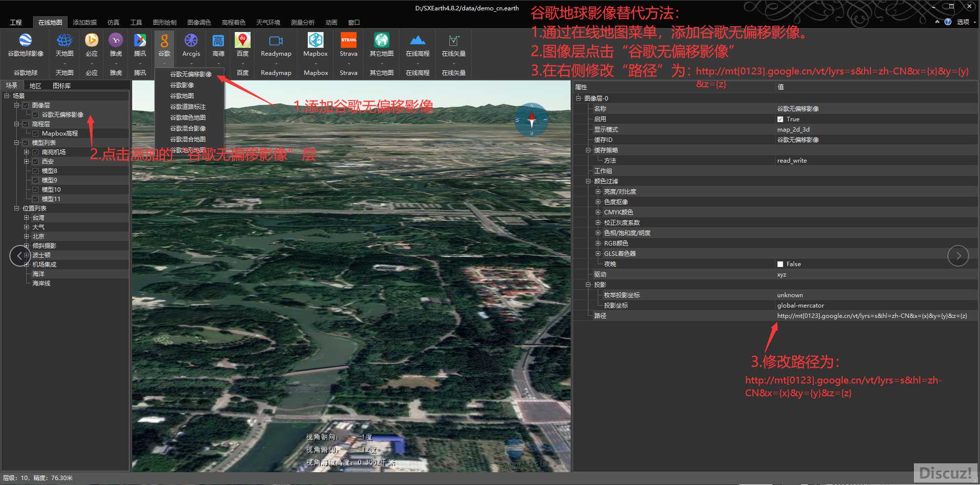Screen dimensions: 980x485
Task: Open the 测量分析 ribbon tab
Action: [x=303, y=22]
